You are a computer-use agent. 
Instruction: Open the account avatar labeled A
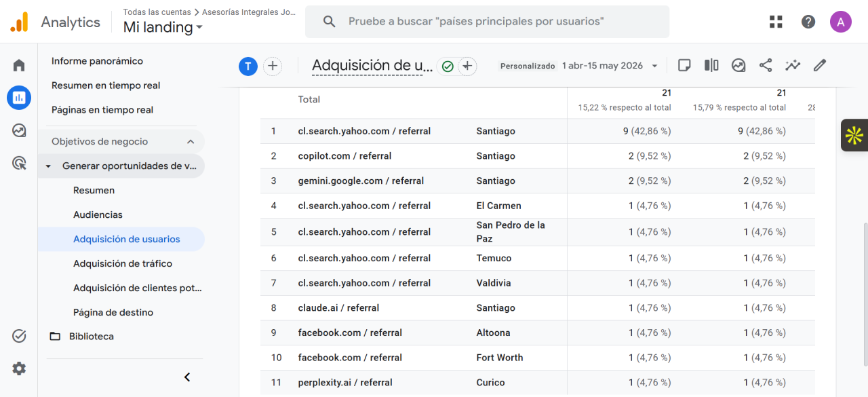(x=841, y=22)
